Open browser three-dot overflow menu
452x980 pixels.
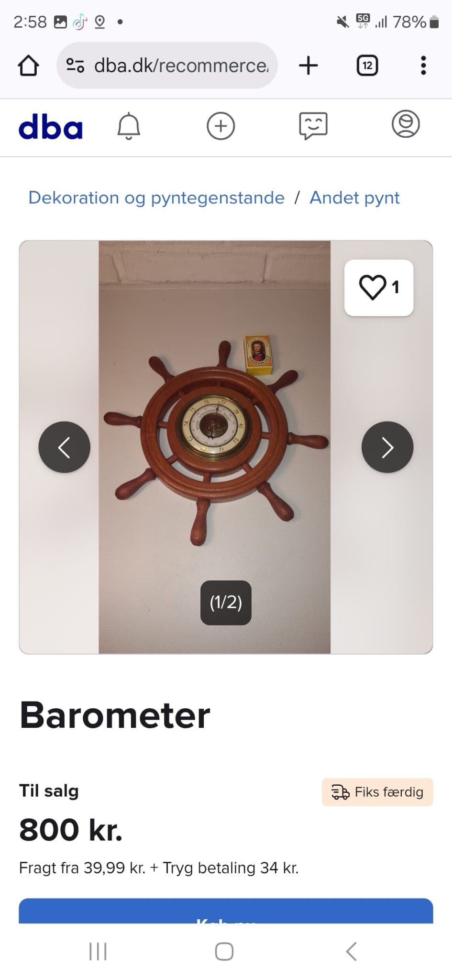[x=423, y=66]
